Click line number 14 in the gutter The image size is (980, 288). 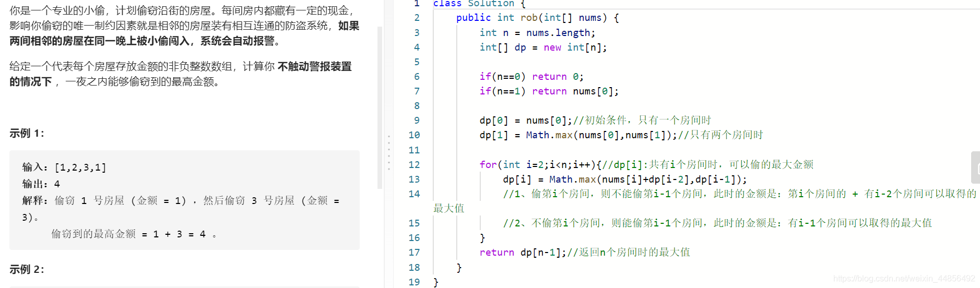pos(414,194)
